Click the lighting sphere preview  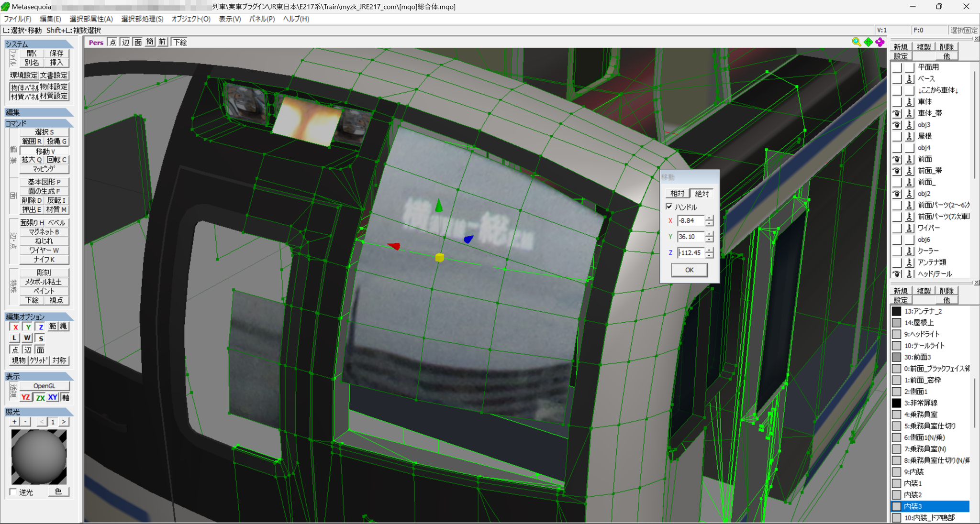(x=39, y=457)
